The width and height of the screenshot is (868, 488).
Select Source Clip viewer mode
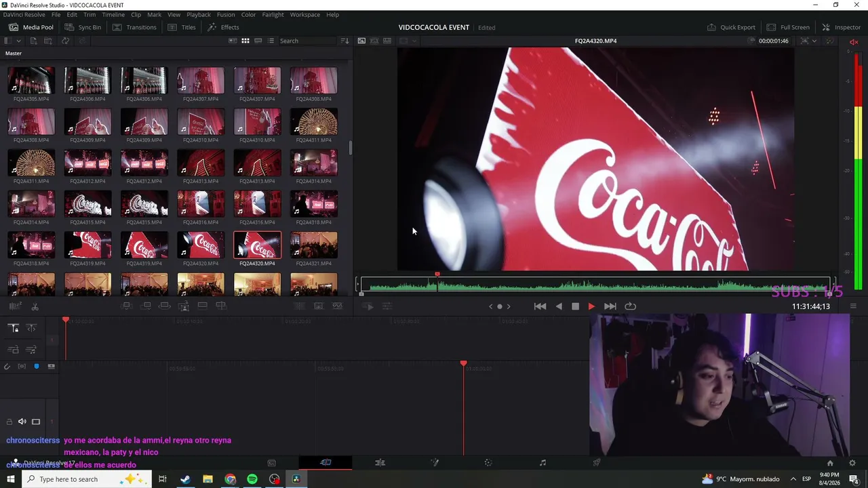pos(361,41)
